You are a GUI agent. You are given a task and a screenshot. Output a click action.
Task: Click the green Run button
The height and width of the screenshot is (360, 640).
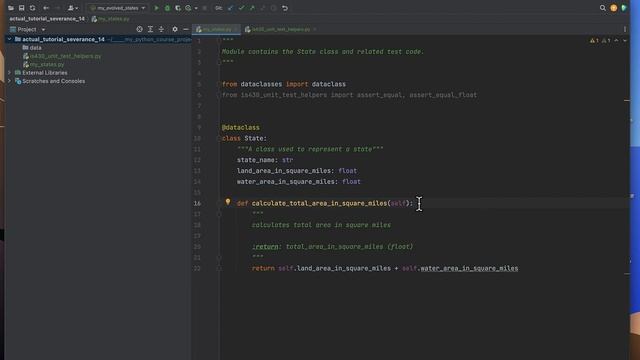(156, 8)
